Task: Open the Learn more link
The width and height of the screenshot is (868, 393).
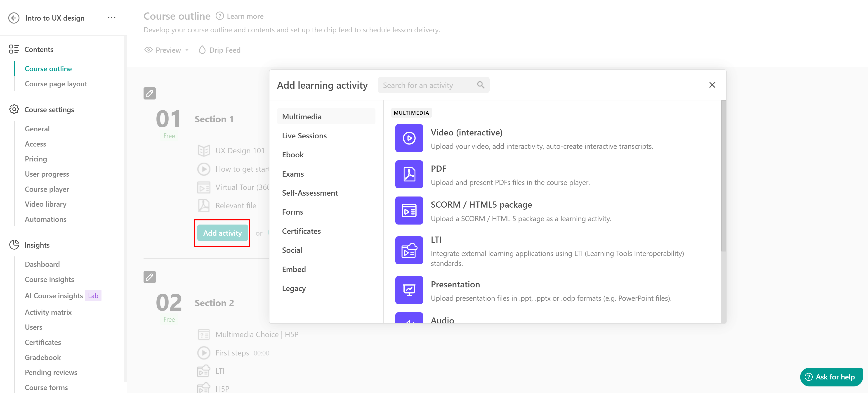Action: (245, 16)
